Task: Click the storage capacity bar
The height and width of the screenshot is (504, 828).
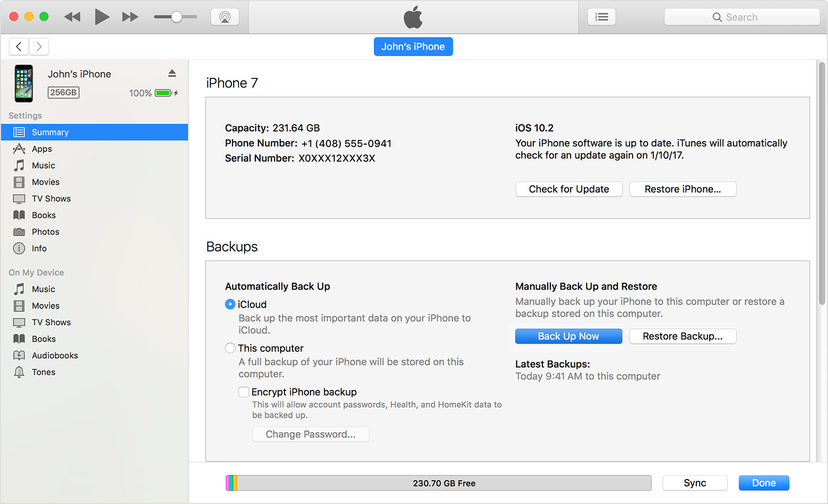Action: (x=438, y=483)
